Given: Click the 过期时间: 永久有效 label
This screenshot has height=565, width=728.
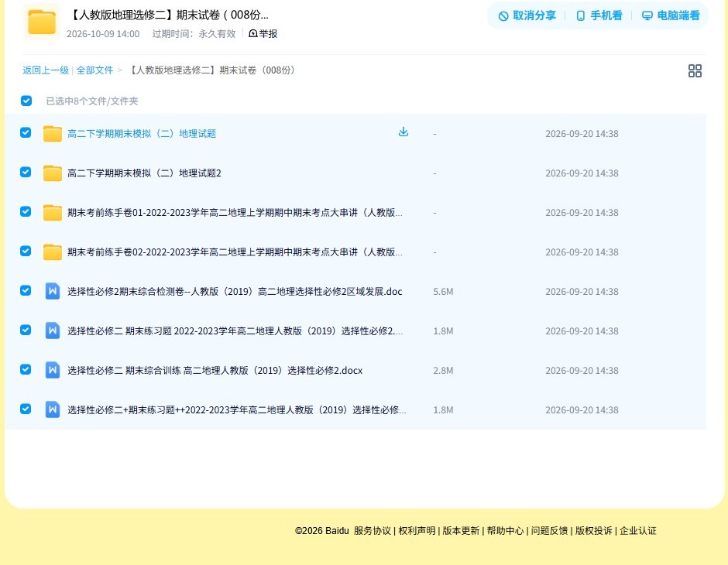Looking at the screenshot, I should point(194,34).
